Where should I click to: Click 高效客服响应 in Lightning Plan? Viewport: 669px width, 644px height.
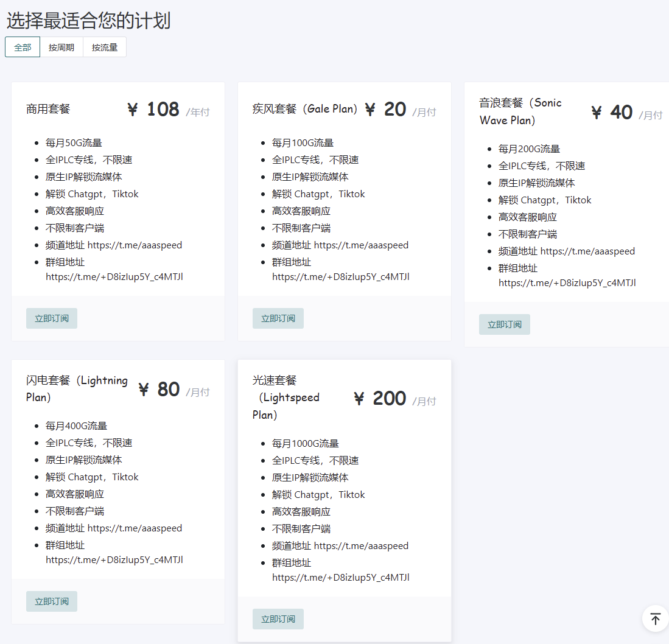(x=75, y=494)
